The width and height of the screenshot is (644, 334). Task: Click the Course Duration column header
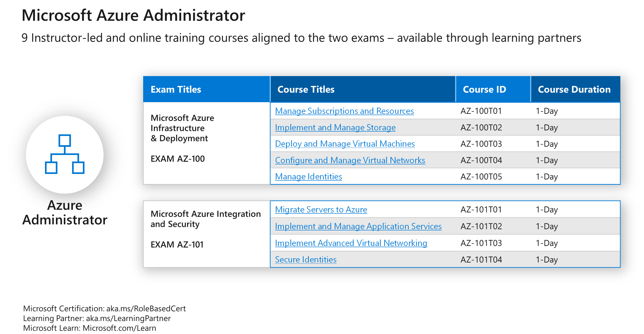[x=576, y=89]
